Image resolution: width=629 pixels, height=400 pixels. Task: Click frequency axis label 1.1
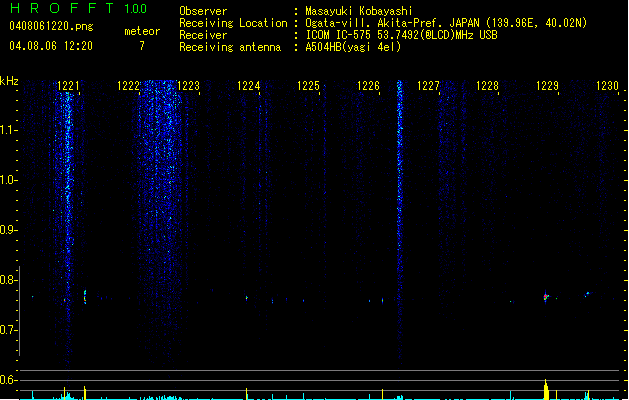(x=8, y=130)
